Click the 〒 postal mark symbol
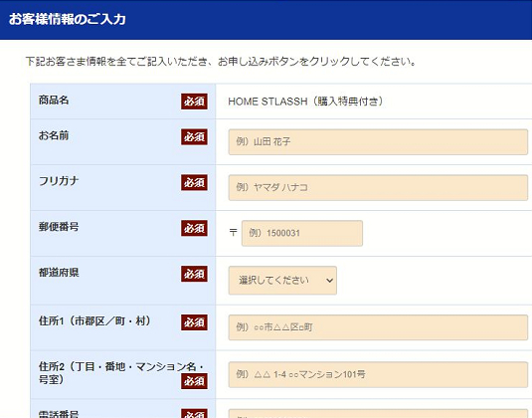 point(233,232)
